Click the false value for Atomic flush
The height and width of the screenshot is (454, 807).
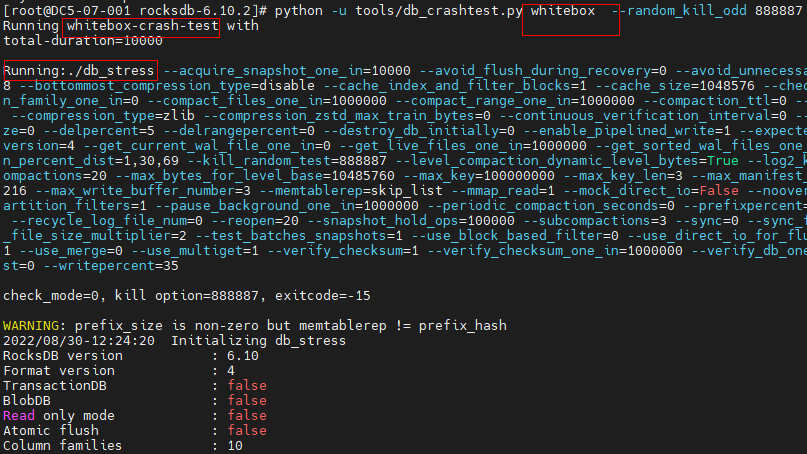[x=247, y=430]
